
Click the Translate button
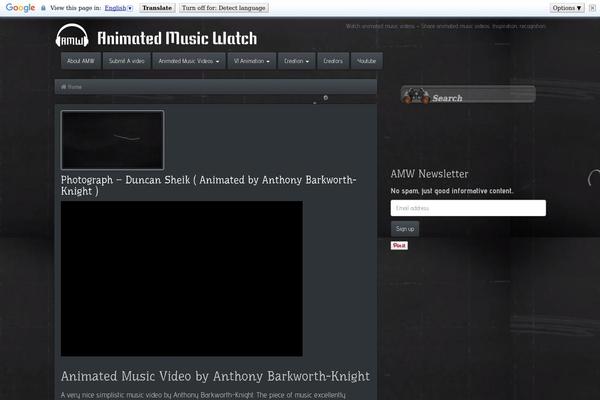pos(157,8)
